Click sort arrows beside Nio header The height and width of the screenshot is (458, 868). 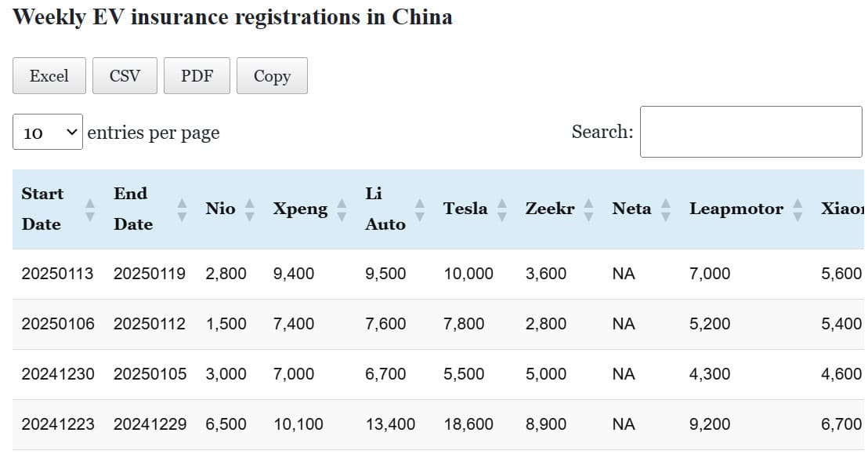pos(250,209)
